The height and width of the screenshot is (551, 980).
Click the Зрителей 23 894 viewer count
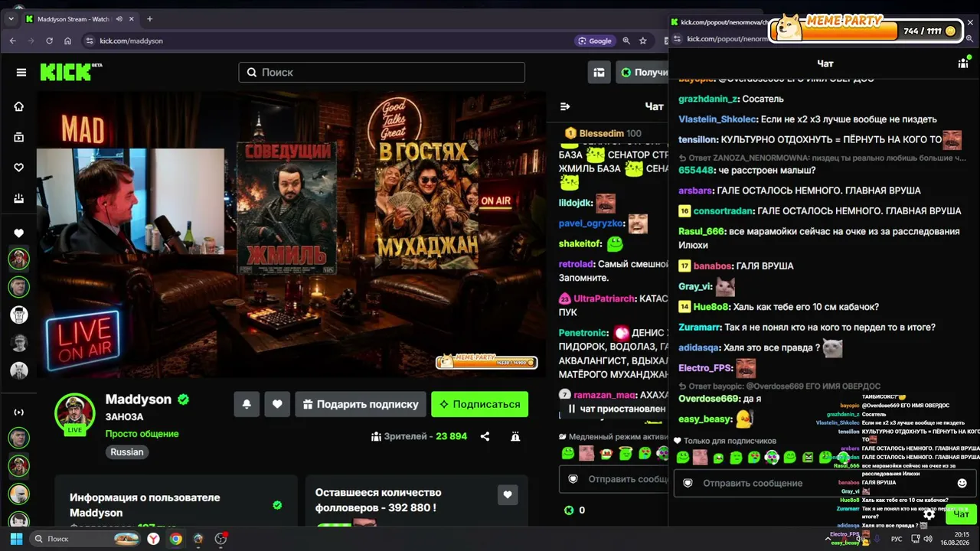[419, 436]
